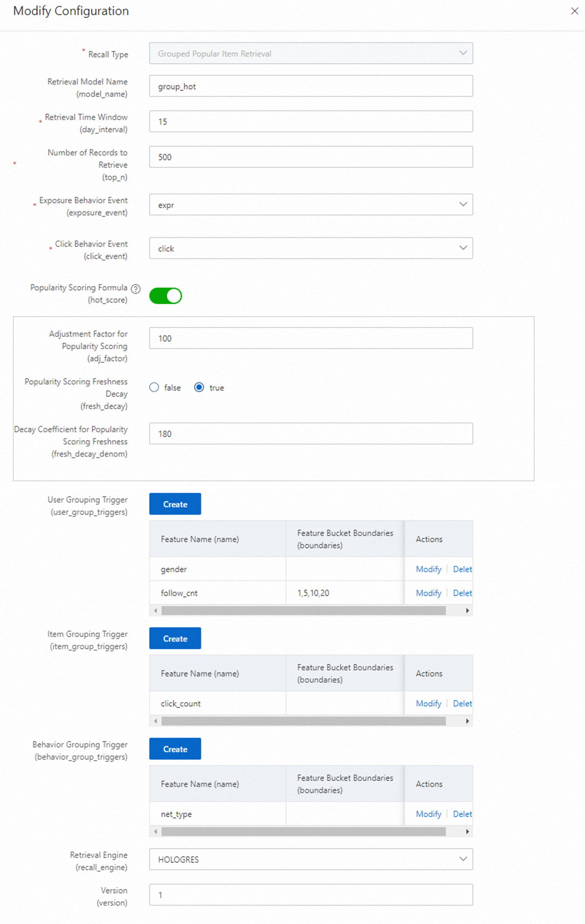Modify the net_type feature row
Image resolution: width=585 pixels, height=924 pixels.
click(428, 814)
